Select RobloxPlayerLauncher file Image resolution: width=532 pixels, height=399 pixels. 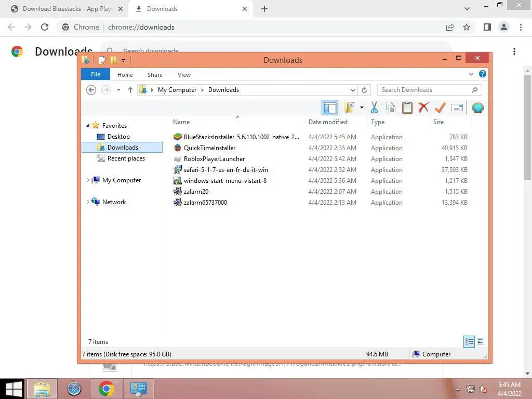point(214,158)
